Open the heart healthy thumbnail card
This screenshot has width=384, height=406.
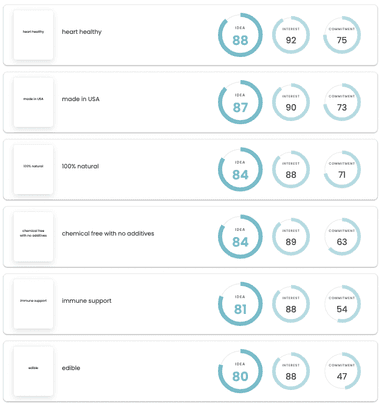tap(33, 35)
